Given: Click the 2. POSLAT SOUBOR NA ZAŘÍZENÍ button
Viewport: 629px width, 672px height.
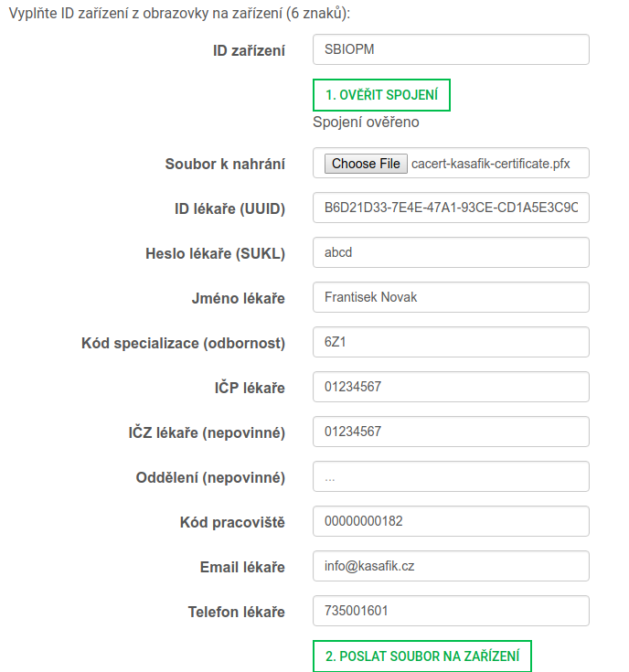Looking at the screenshot, I should pyautogui.click(x=422, y=656).
